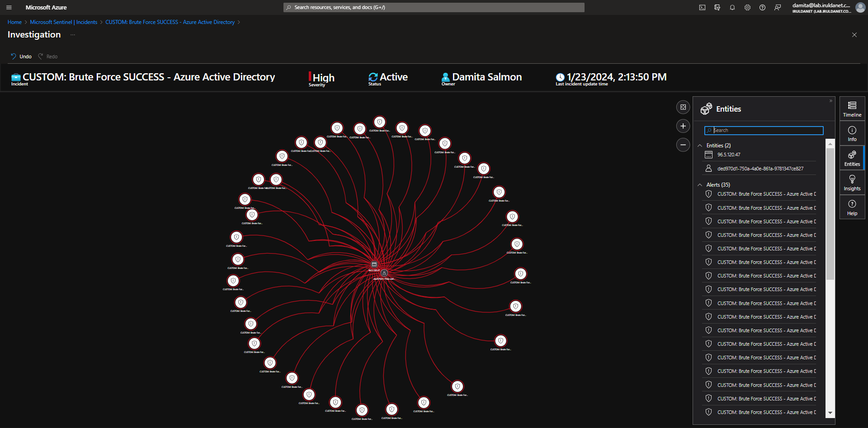Select the IP entity node 96.5.120.47 in graph
Image resolution: width=868 pixels, height=428 pixels.
coord(374,264)
